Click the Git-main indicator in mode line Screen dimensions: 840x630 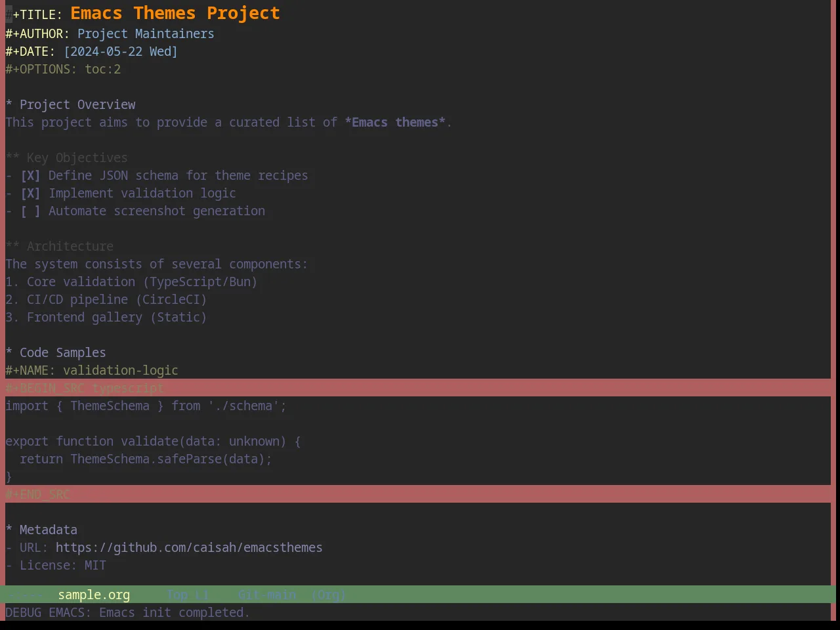coord(267,595)
